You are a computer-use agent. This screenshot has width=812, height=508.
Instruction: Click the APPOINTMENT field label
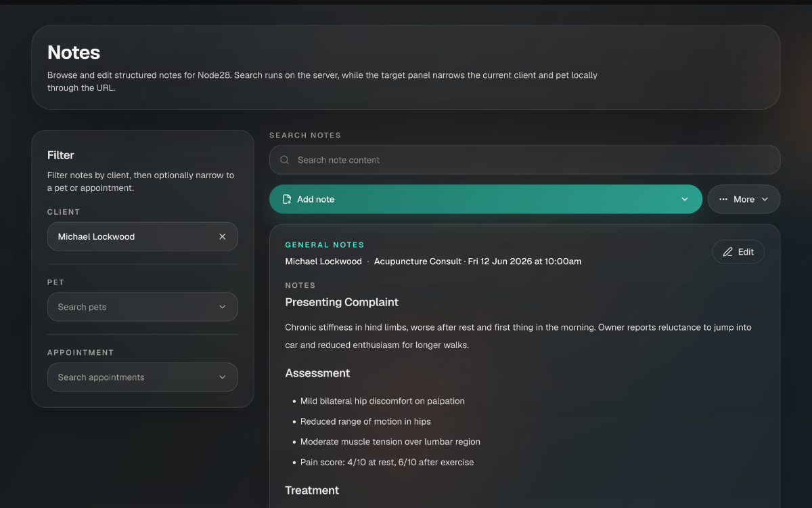(x=81, y=353)
